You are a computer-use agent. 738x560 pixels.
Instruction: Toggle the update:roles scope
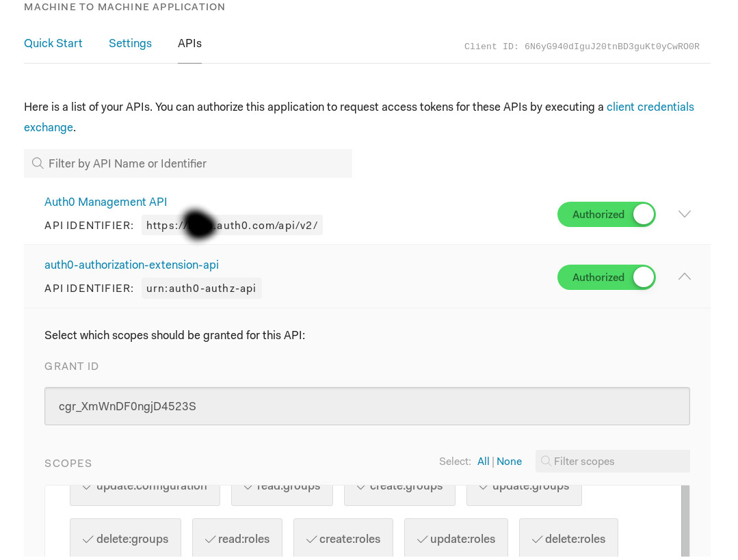[456, 539]
